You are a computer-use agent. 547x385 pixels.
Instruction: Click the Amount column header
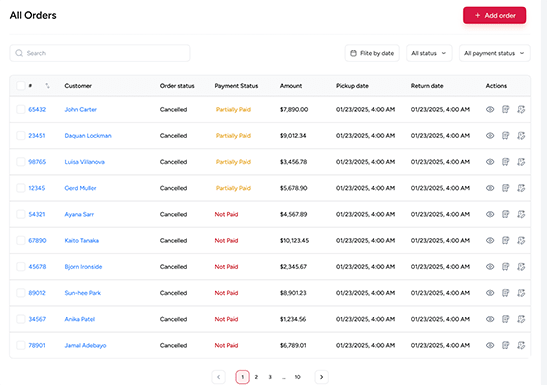pyautogui.click(x=291, y=86)
